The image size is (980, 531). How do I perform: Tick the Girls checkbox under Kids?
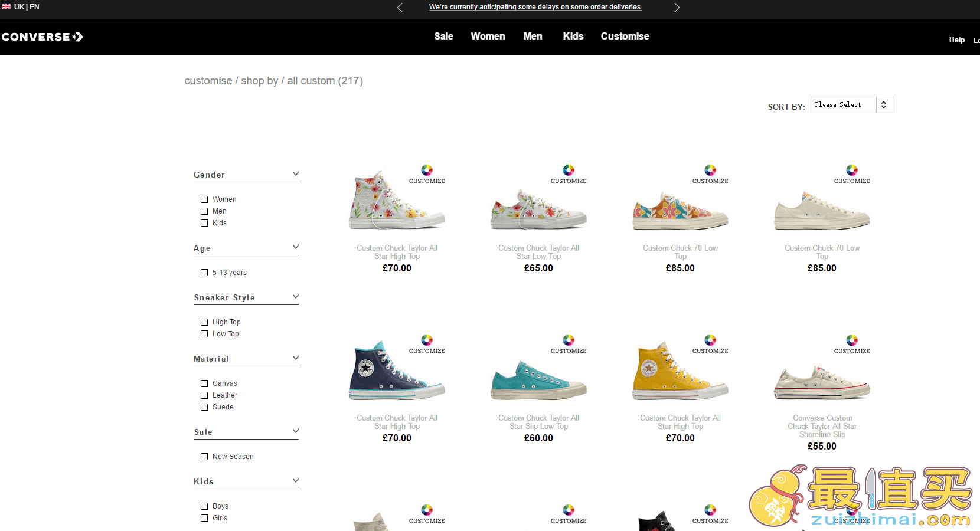(x=204, y=518)
